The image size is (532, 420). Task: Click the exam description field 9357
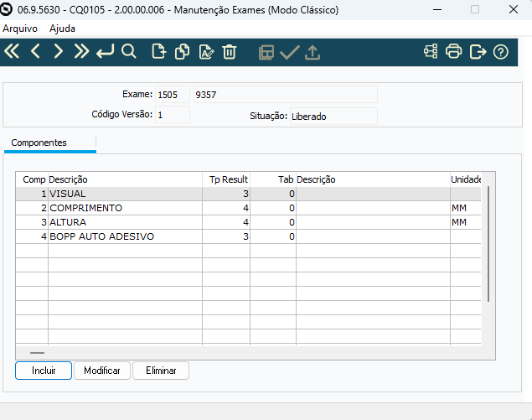(286, 95)
